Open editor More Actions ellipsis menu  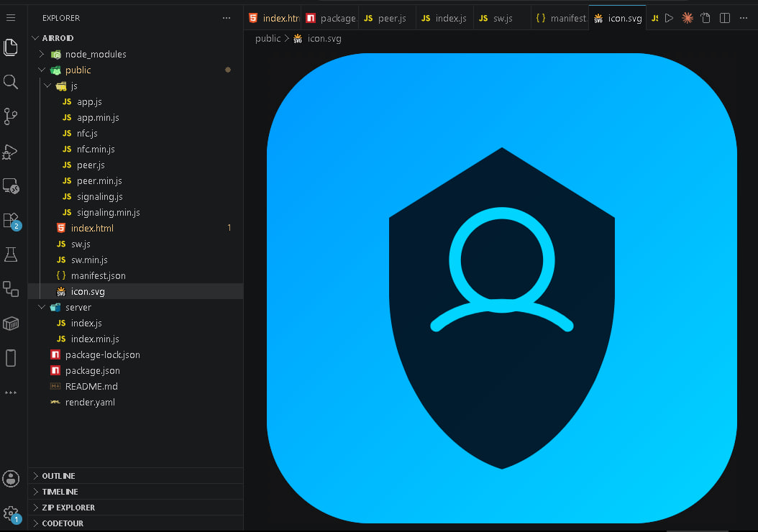(744, 19)
